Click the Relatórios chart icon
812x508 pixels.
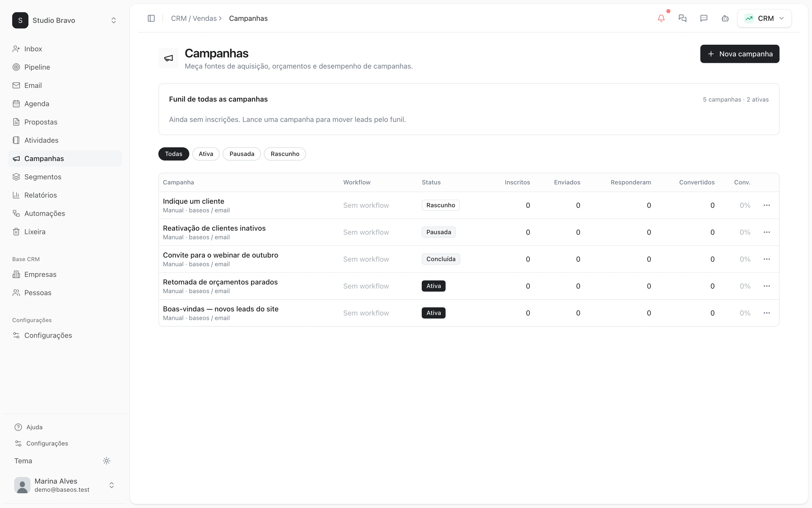[x=16, y=195]
